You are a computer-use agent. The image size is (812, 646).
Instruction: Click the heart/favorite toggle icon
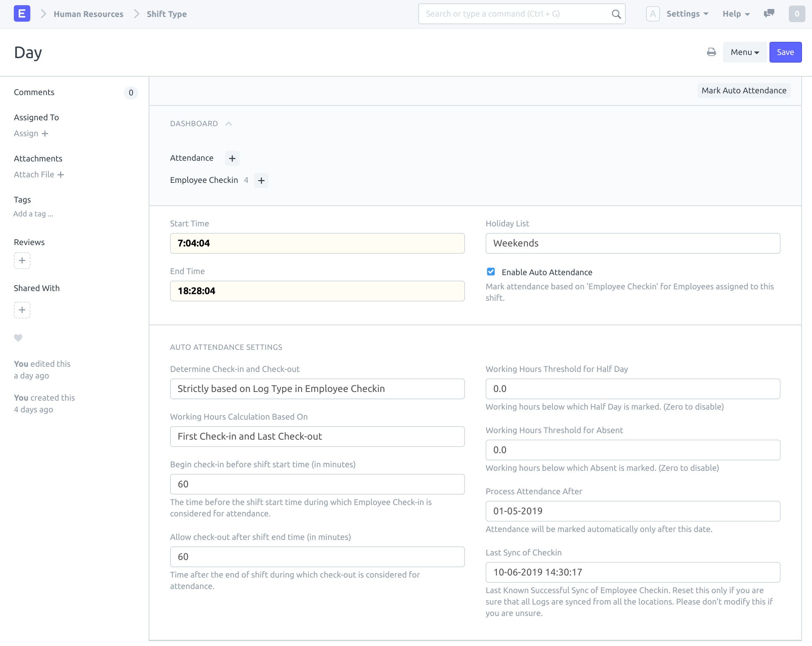coord(18,338)
